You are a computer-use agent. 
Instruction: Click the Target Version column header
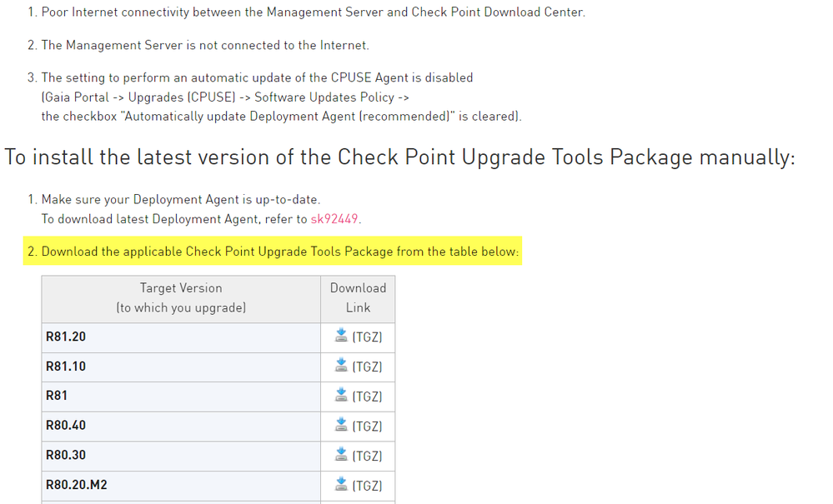[181, 298]
